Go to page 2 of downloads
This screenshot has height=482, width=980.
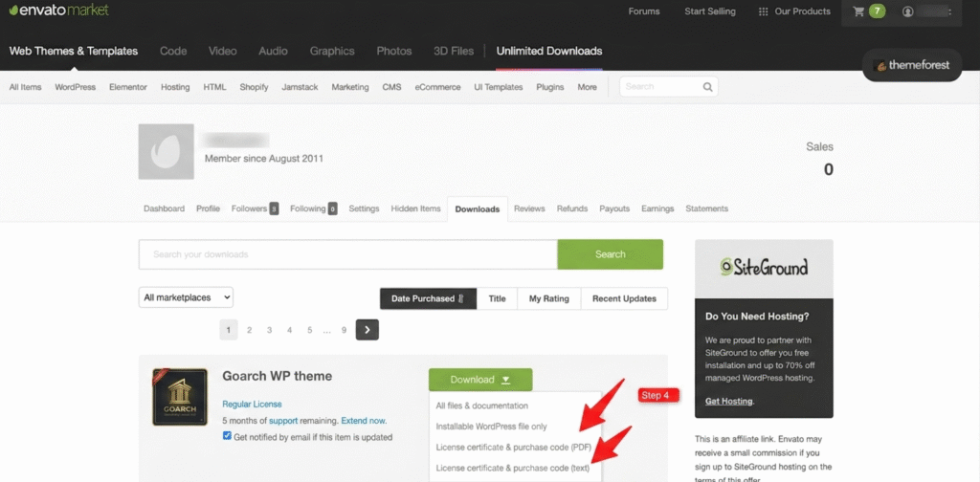coord(250,330)
